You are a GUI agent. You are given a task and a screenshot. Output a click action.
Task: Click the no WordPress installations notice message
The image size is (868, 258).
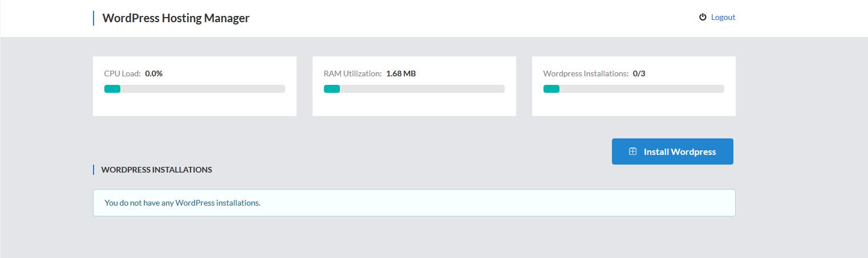182,203
